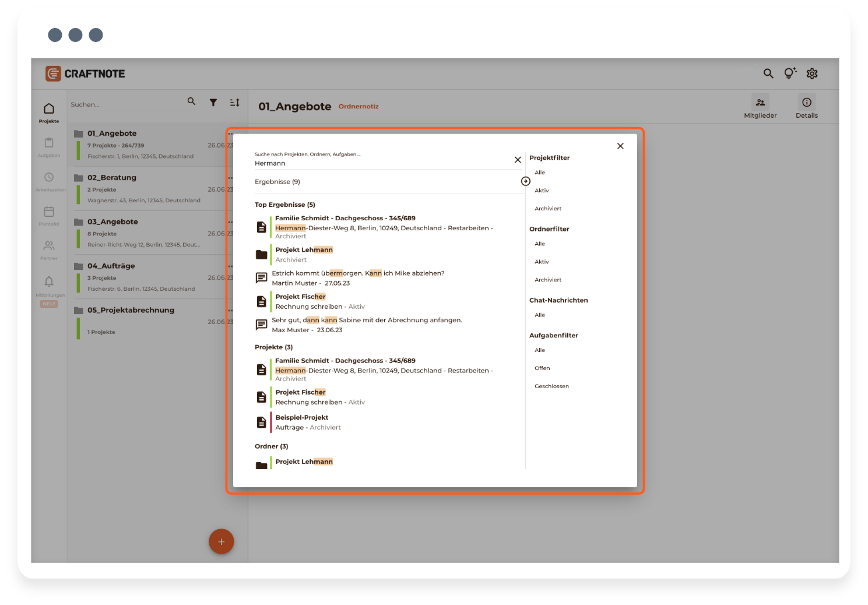Open the Aufgaben sidebar section
868x605 pixels.
pos(49,147)
